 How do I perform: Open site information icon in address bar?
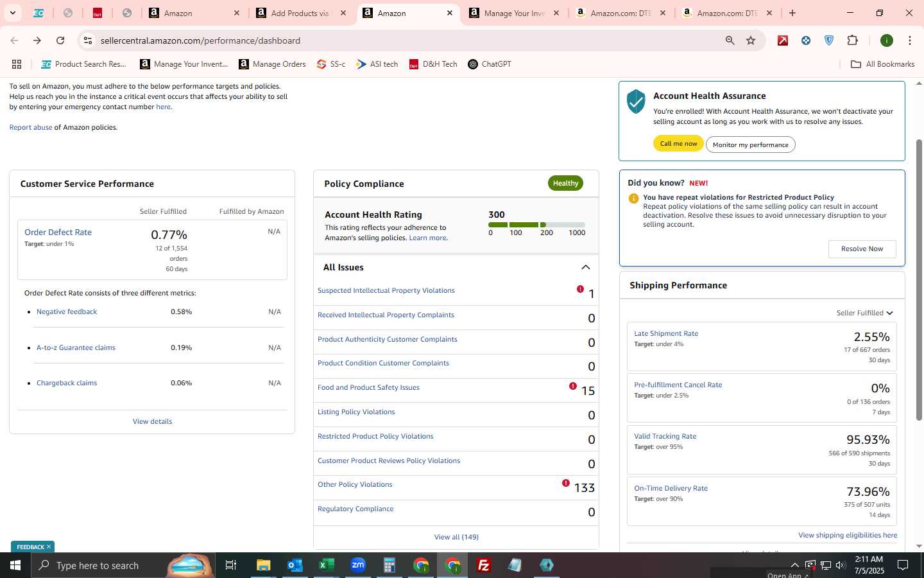tap(88, 40)
